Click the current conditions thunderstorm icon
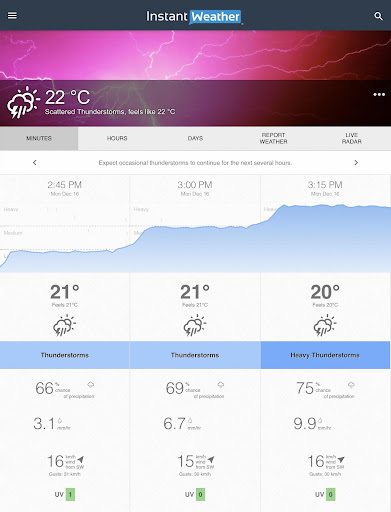The height and width of the screenshot is (512, 391). coord(23,103)
